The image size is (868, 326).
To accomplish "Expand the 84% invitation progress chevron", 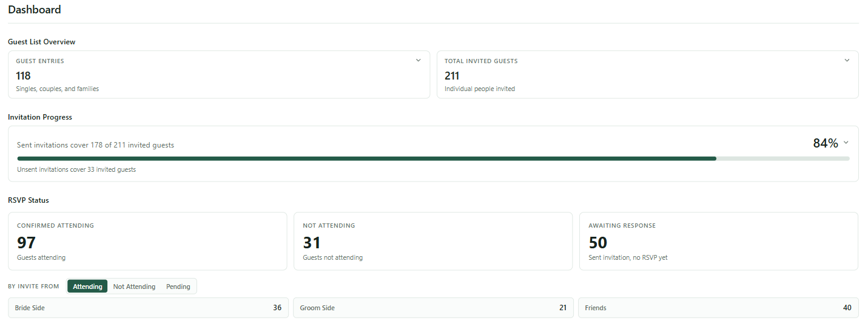I will (x=846, y=143).
